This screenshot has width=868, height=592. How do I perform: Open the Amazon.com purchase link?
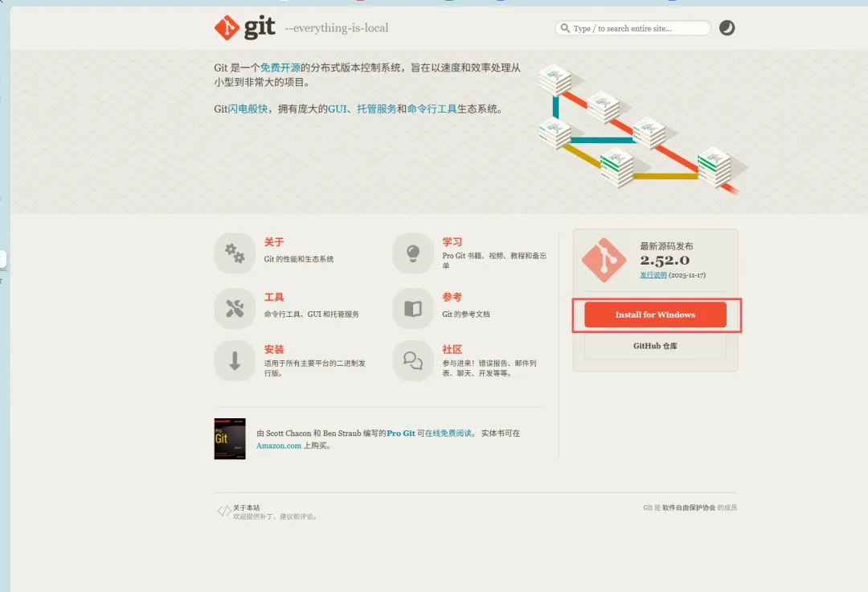click(278, 446)
